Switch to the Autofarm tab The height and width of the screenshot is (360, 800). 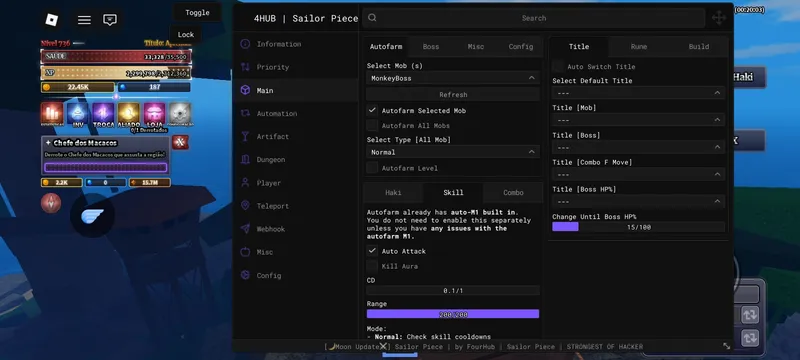point(386,46)
